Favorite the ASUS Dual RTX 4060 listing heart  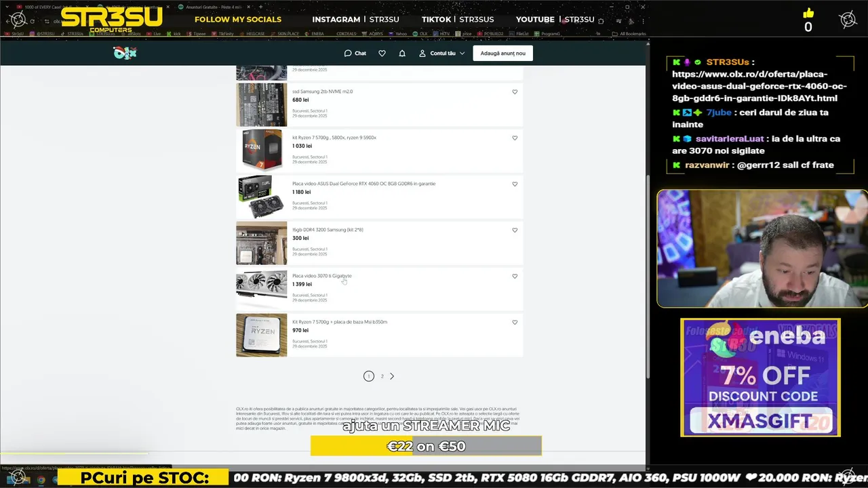515,184
